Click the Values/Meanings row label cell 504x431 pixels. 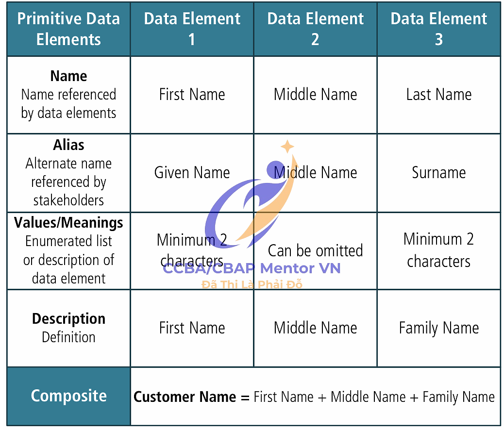[68, 250]
